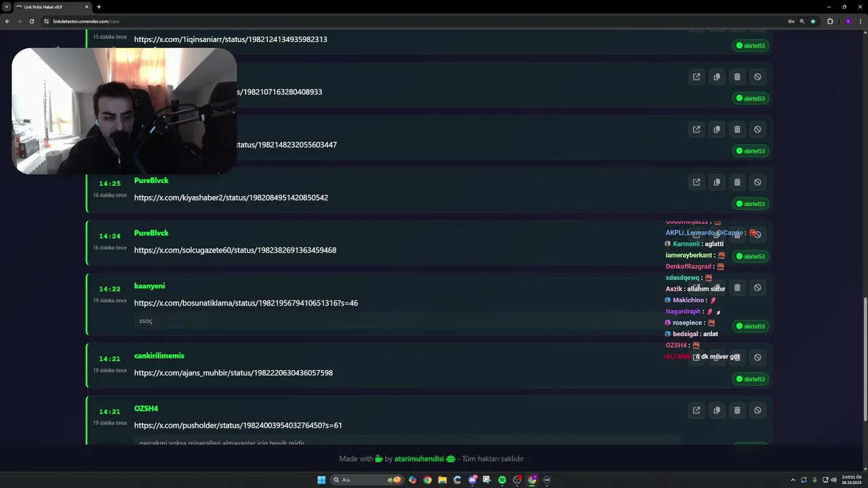Reload the linkdetector page

click(31, 21)
